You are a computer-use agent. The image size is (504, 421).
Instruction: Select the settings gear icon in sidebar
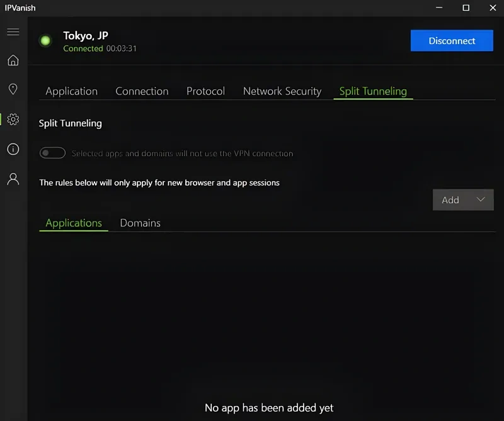(13, 119)
